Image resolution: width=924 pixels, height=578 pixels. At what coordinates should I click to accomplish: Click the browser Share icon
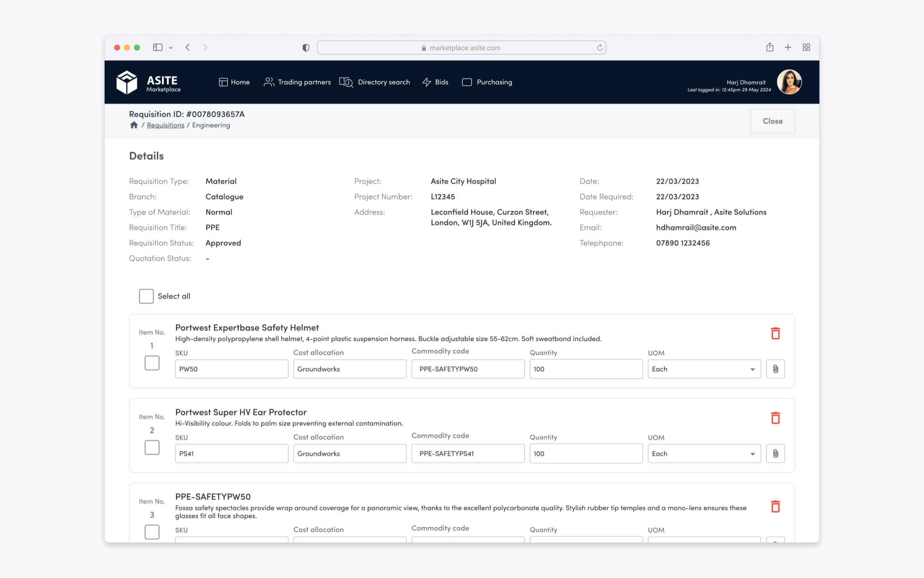pos(770,47)
